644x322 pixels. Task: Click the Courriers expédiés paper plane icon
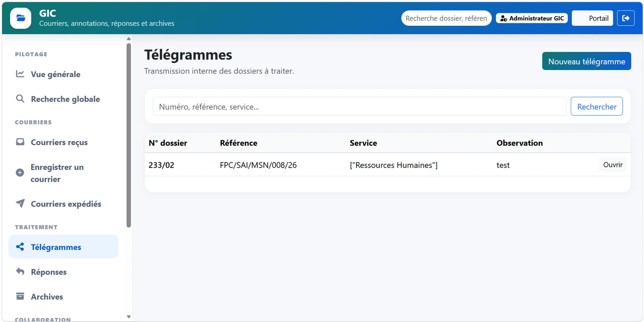[x=20, y=203]
